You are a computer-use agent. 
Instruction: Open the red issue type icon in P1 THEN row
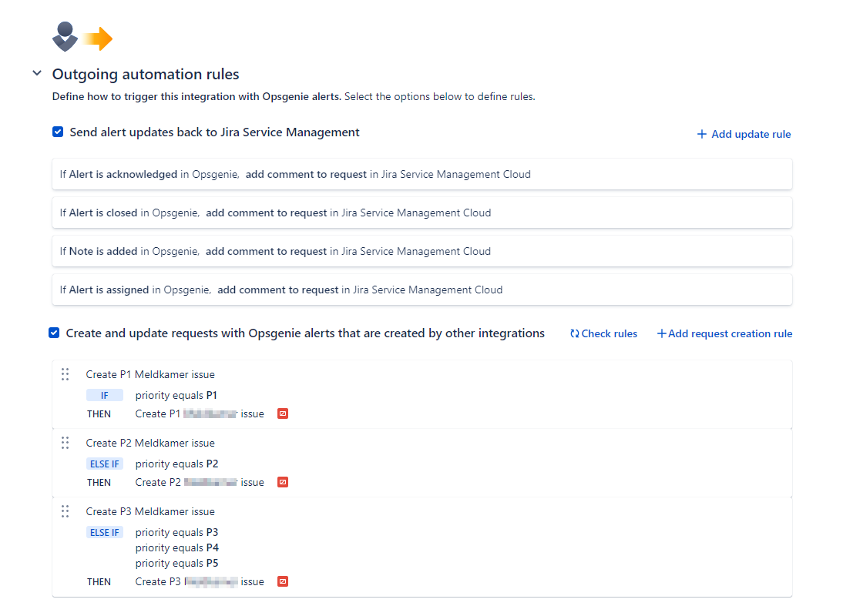[x=282, y=413]
